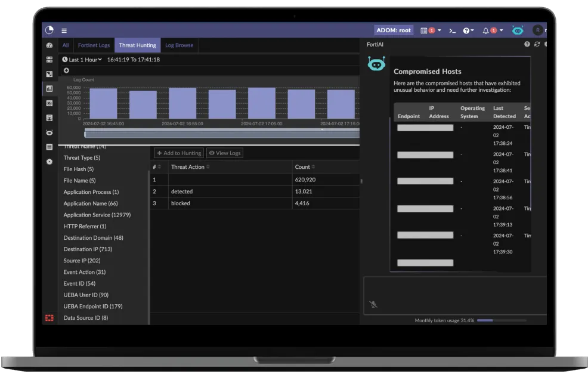Select the Threat Hunting tab
588x380 pixels.
pyautogui.click(x=138, y=45)
